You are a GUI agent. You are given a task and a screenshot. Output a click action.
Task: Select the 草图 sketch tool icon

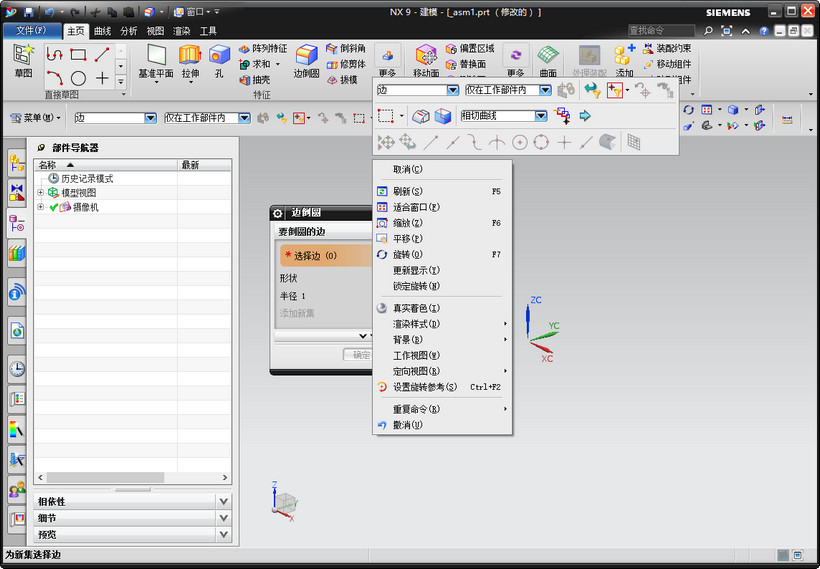click(x=23, y=55)
